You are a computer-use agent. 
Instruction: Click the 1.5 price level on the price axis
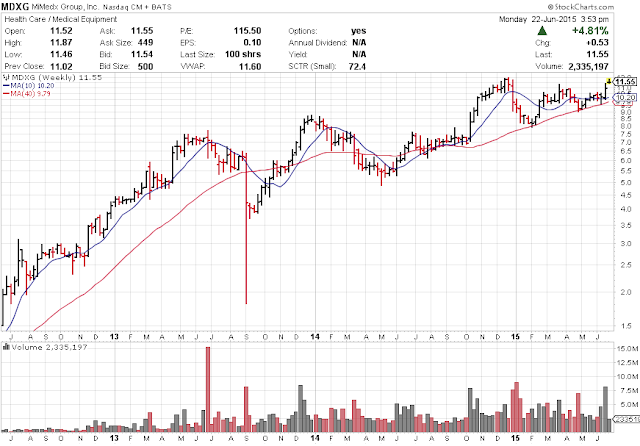(x=626, y=326)
